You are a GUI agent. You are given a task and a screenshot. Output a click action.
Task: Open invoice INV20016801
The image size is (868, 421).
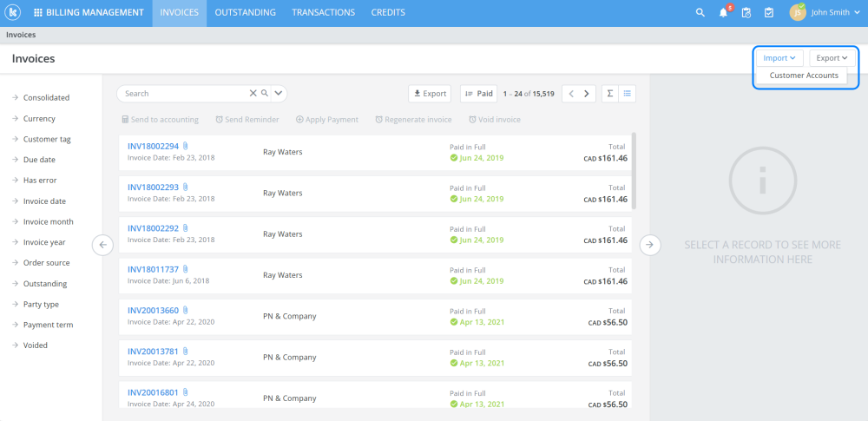click(x=154, y=392)
